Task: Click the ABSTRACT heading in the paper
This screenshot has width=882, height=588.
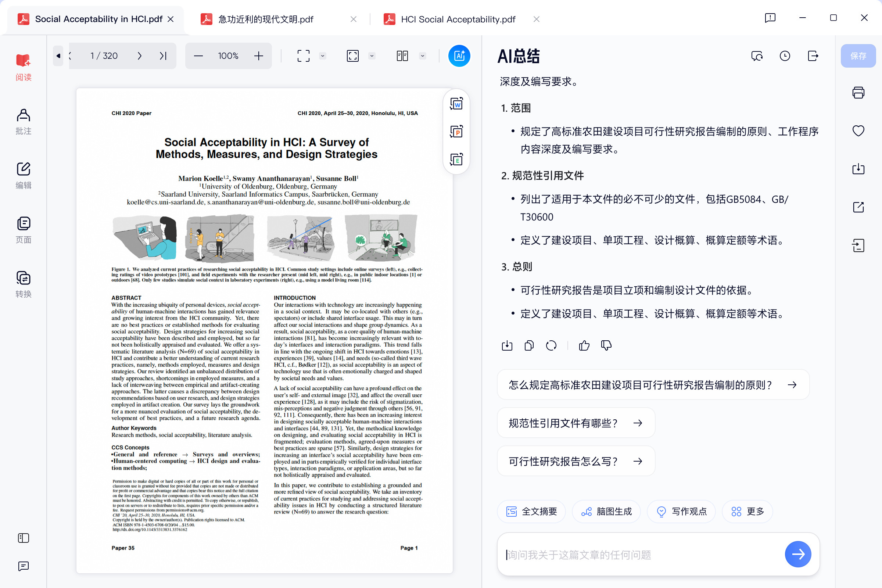Action: point(126,298)
